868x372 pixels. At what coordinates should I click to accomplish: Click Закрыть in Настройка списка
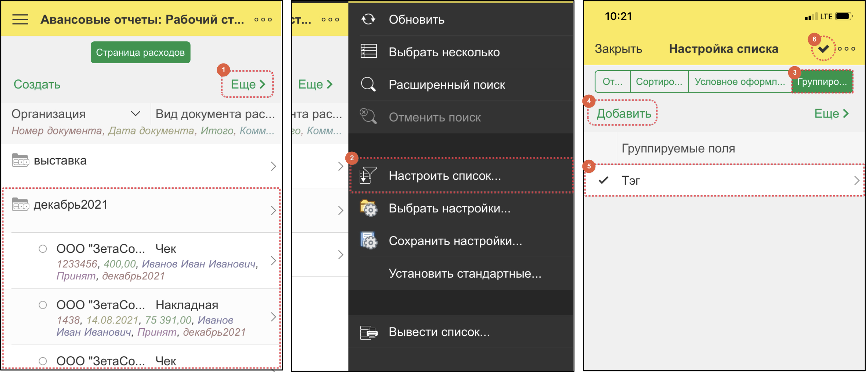618,49
